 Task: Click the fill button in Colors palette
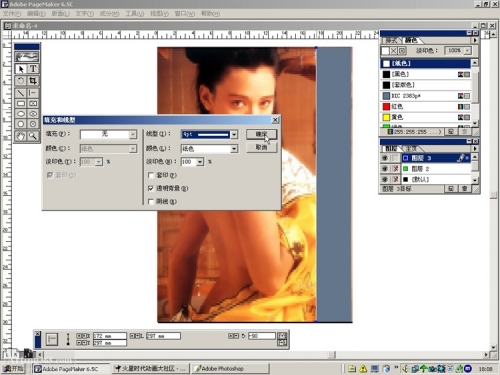(385, 51)
